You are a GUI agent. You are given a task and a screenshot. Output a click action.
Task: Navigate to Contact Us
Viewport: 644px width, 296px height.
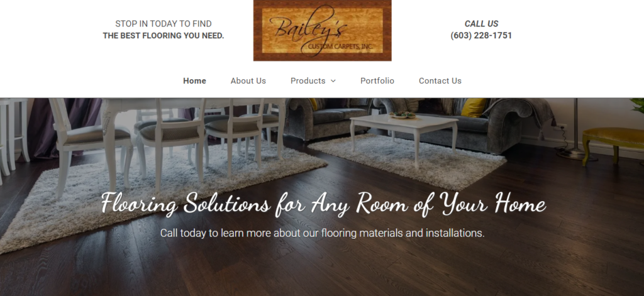pyautogui.click(x=440, y=81)
